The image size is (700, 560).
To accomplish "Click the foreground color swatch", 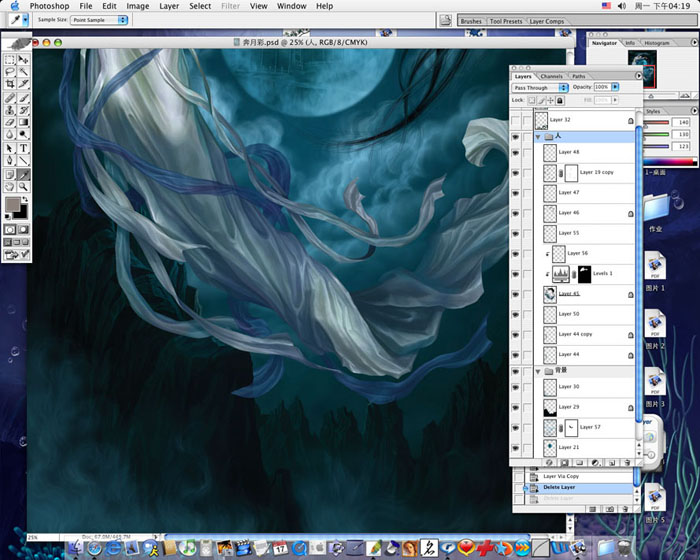I will coord(12,205).
